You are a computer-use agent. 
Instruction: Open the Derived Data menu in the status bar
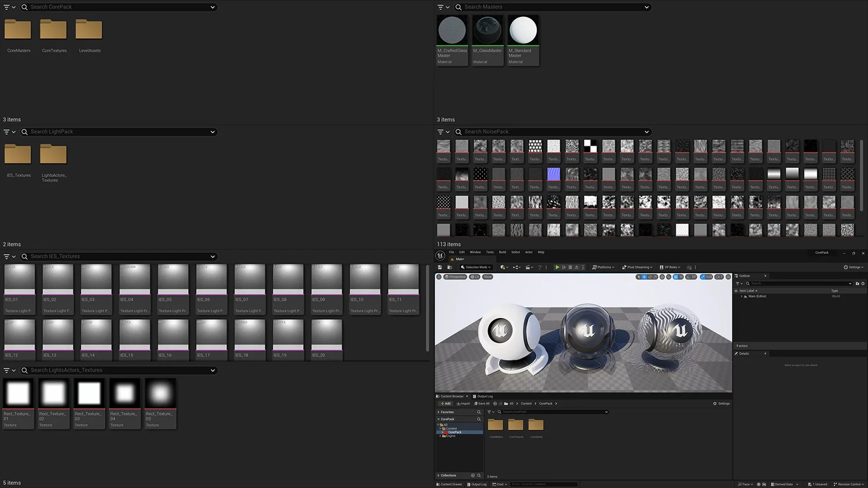[785, 484]
